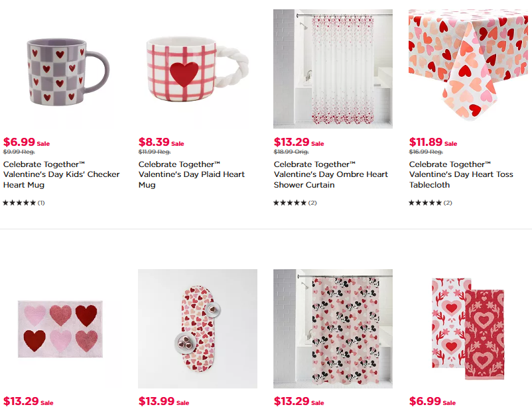Open star rating reviews for the tablecloth
Screen dimensions: 532x409
click(x=431, y=203)
